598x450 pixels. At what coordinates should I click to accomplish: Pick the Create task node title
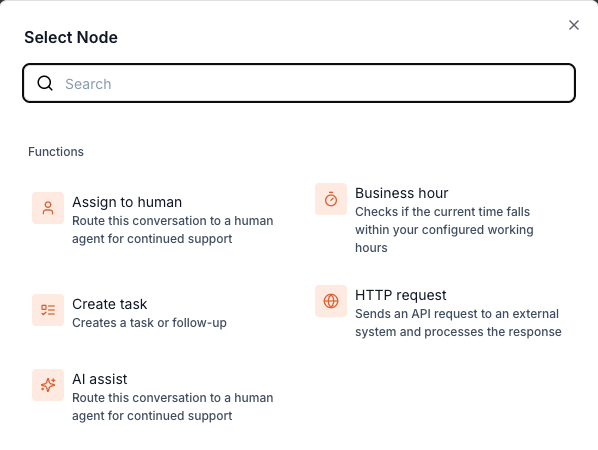click(109, 304)
